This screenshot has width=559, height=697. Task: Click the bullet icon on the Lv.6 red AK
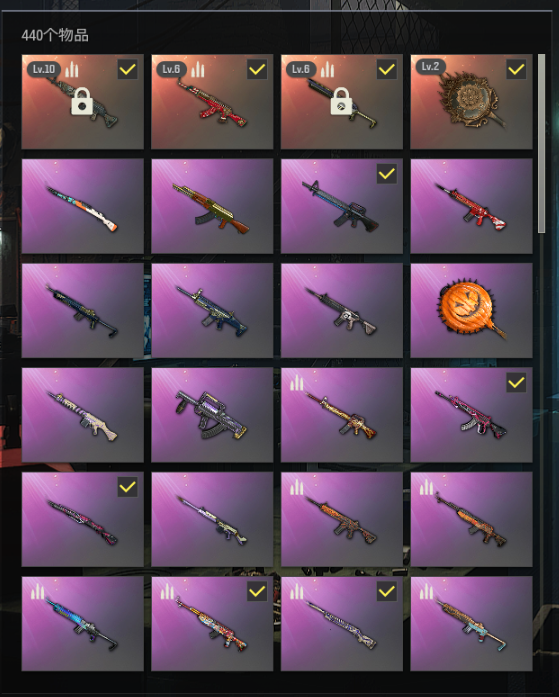pos(198,69)
